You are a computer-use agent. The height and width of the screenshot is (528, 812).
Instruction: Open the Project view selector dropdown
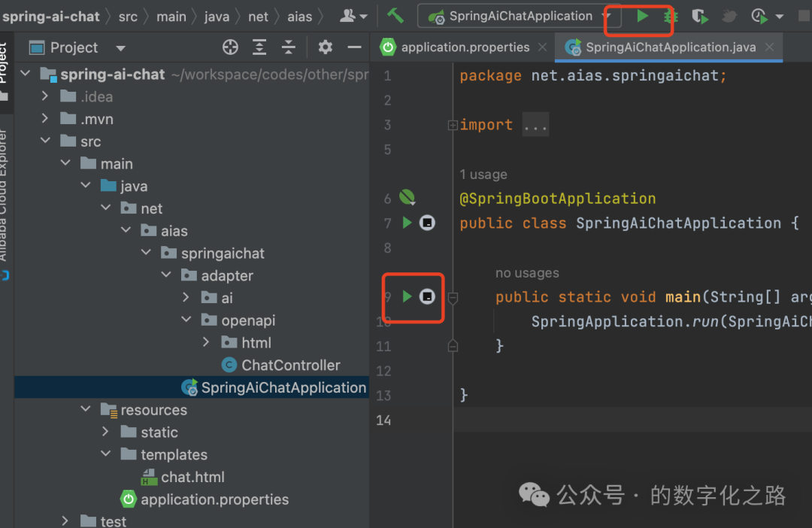click(x=120, y=48)
